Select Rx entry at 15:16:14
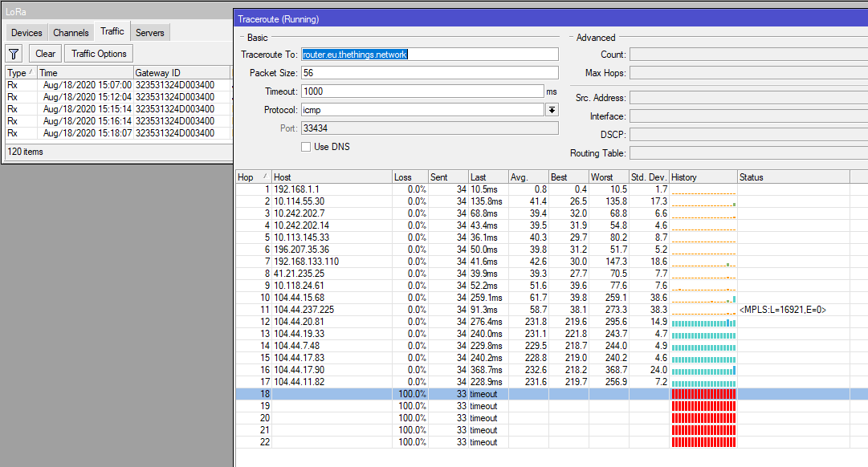868x467 pixels. pos(118,121)
